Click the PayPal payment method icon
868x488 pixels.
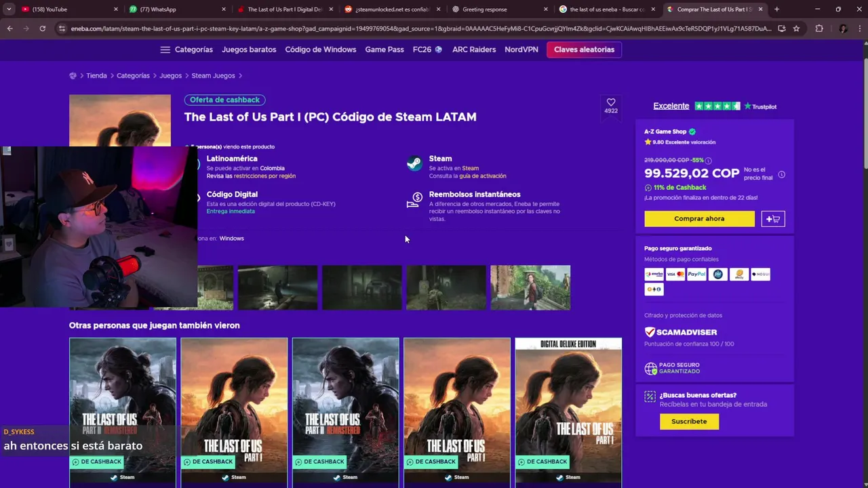pyautogui.click(x=696, y=274)
